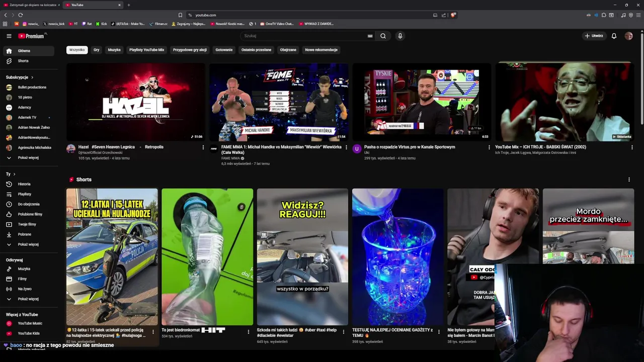Screen dimensions: 644x362
Task: Open Na żywo live section
Action: [x=29, y=289]
